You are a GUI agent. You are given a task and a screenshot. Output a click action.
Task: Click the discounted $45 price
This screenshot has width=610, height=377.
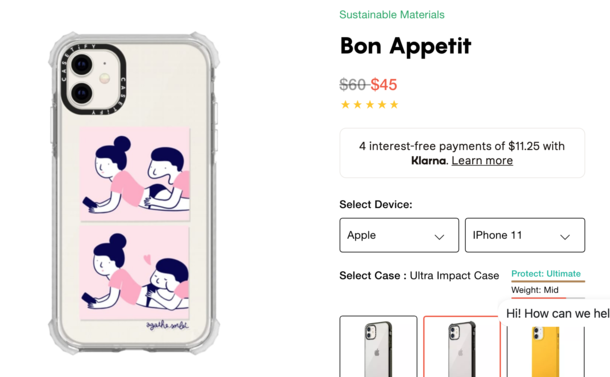(384, 84)
